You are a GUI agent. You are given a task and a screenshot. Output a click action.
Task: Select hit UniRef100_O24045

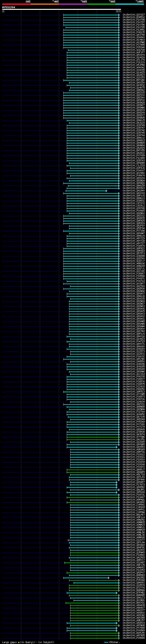[x=134, y=70]
